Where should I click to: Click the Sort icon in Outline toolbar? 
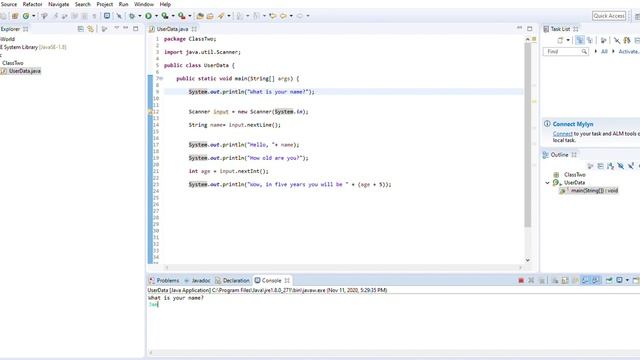click(611, 166)
